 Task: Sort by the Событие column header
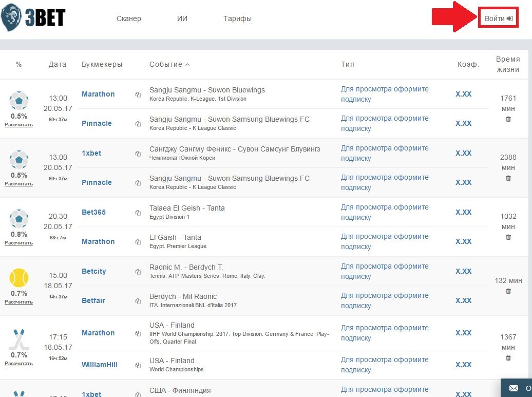coord(169,64)
